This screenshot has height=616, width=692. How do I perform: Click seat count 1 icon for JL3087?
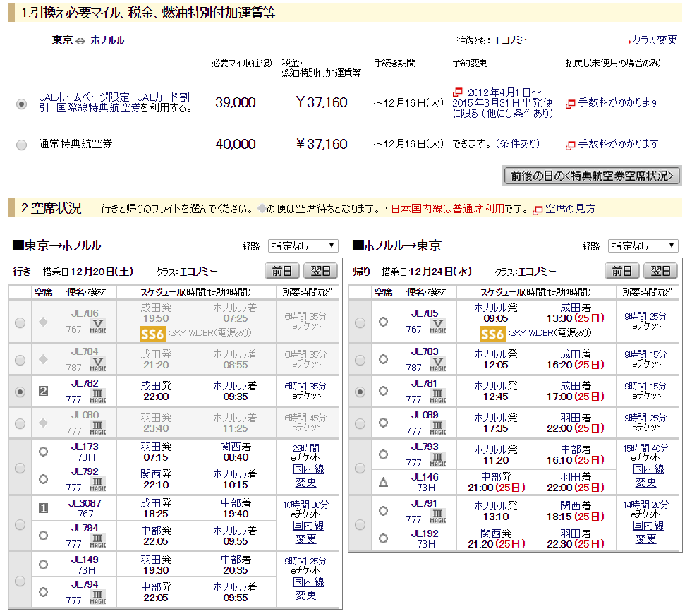43,508
